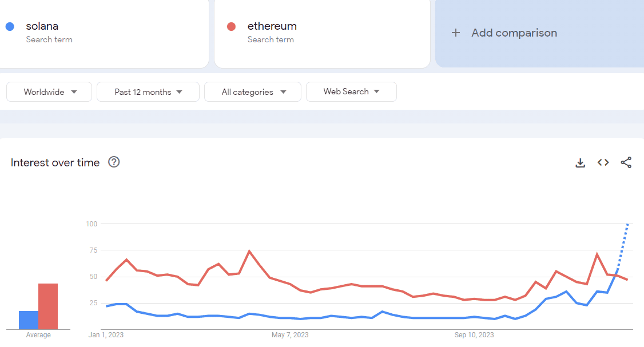Image resolution: width=644 pixels, height=347 pixels.
Task: Expand the Past 12 months dropdown
Action: [148, 92]
